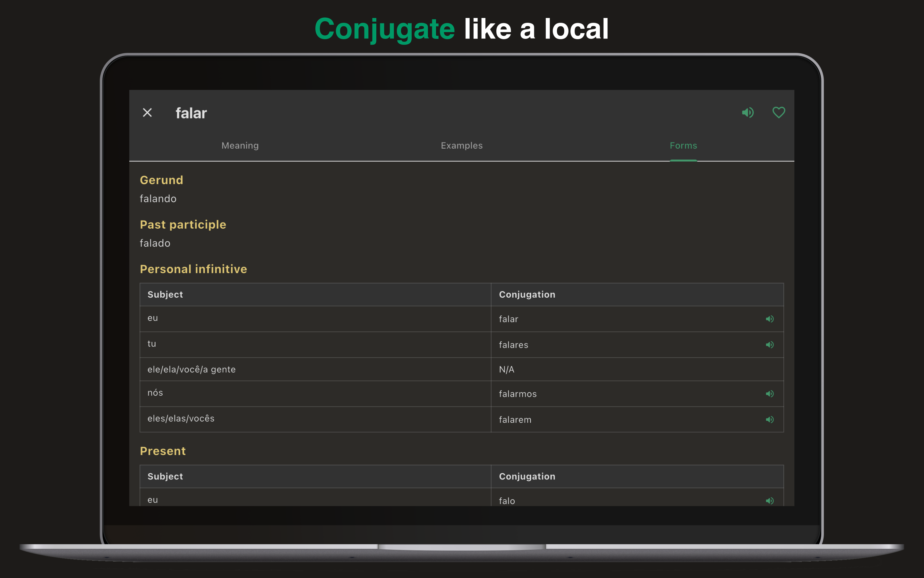924x578 pixels.
Task: Click the Gerund heading
Action: point(161,180)
